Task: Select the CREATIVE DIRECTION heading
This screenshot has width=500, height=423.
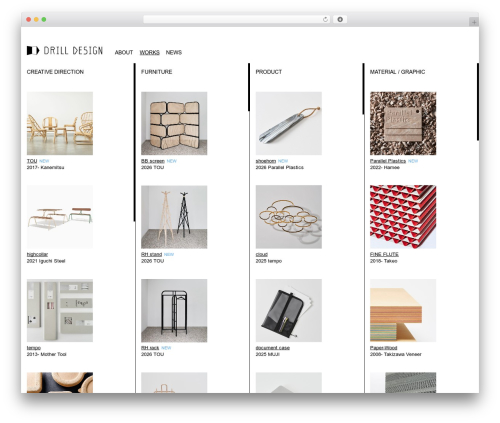Action: click(x=55, y=72)
